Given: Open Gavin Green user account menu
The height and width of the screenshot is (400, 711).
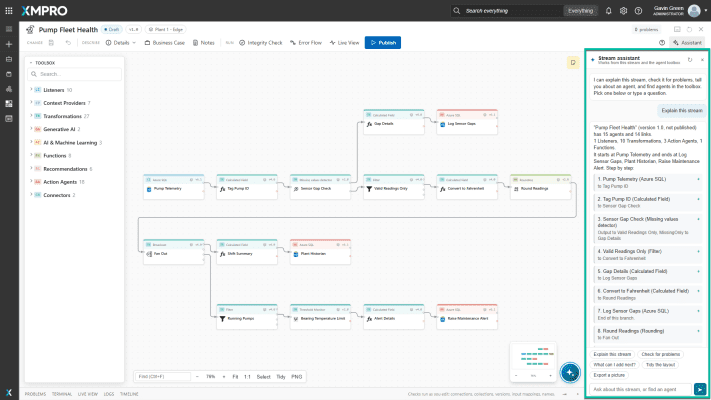Looking at the screenshot, I should coord(679,10).
